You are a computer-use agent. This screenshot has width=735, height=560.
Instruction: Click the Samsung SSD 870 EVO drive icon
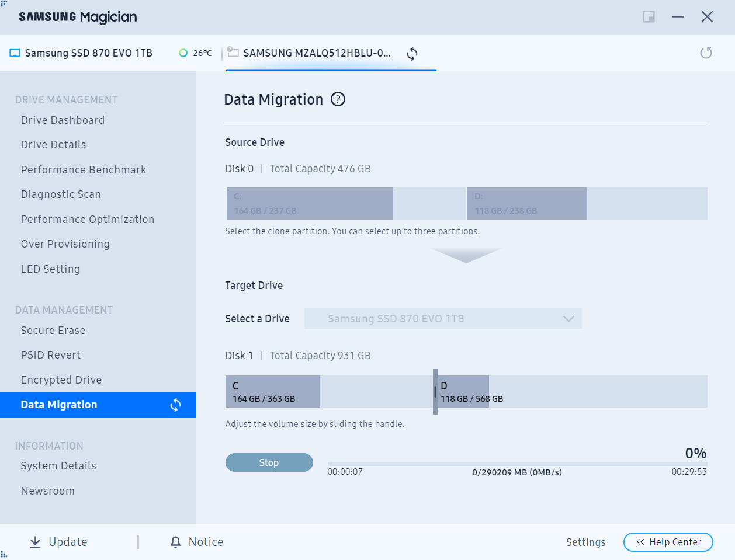click(x=15, y=53)
